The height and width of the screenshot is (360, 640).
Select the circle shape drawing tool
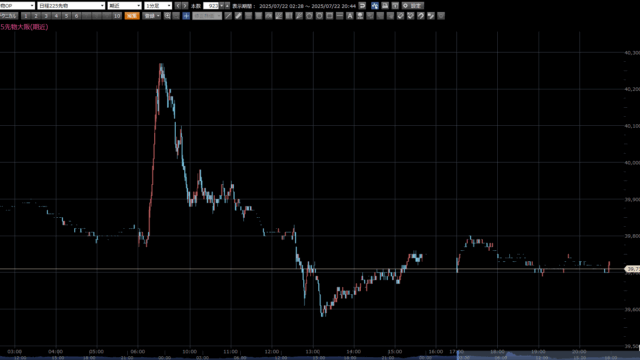[x=319, y=16]
